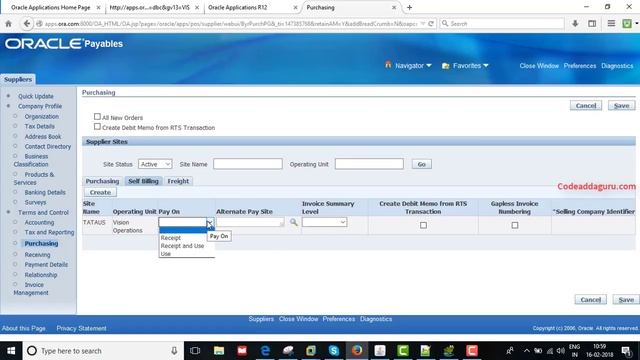Viewport: 640px width, 360px height.
Task: Open File Explorer from the taskbar
Action: pos(219,351)
